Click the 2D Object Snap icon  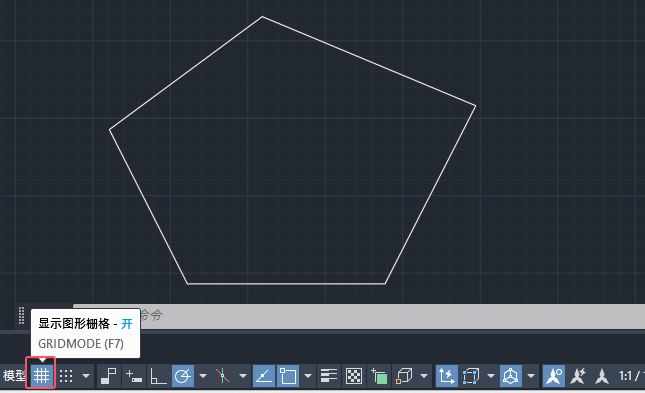[288, 375]
